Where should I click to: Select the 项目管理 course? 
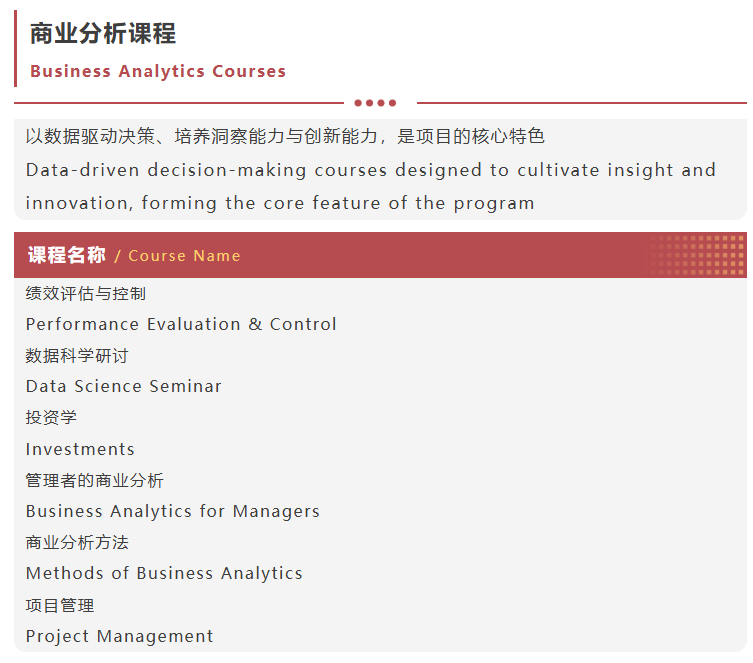(60, 605)
